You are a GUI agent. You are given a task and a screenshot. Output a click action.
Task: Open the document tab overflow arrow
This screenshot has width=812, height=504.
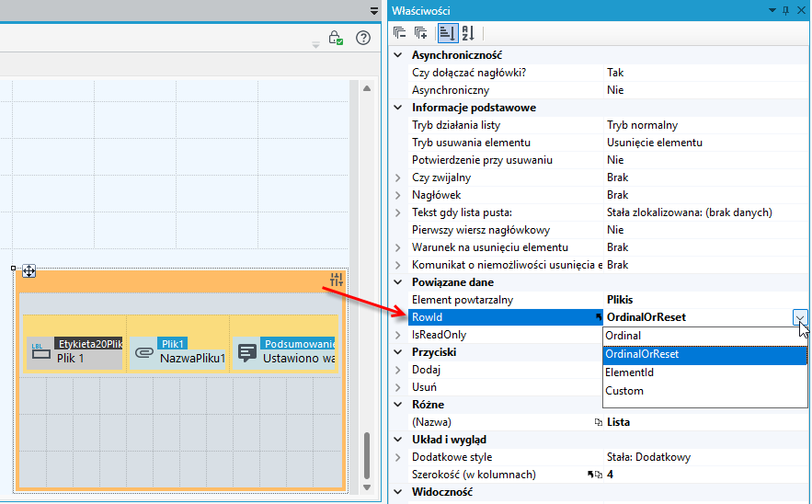[374, 11]
